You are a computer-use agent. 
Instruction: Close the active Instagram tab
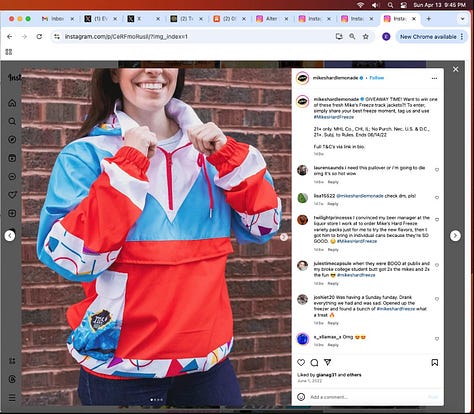click(414, 19)
